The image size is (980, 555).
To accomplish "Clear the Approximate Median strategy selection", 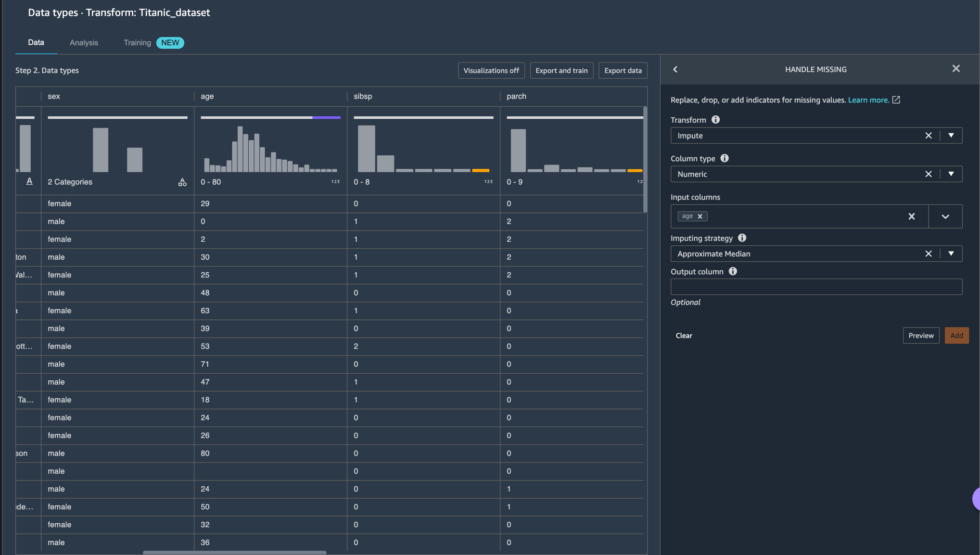I will (x=928, y=253).
